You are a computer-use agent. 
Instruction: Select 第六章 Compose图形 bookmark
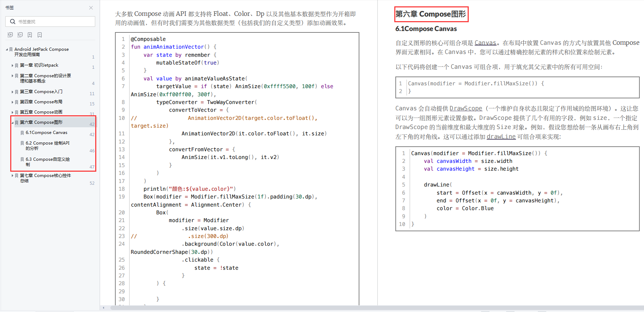pos(41,122)
